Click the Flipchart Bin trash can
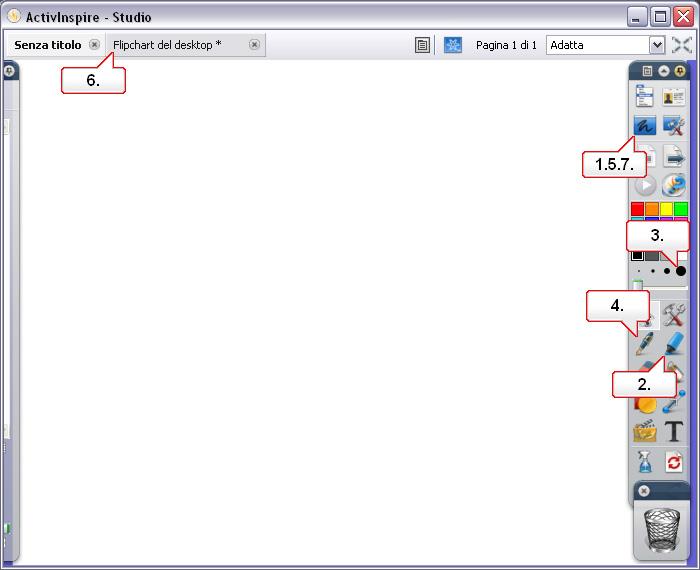The image size is (700, 570). click(662, 529)
